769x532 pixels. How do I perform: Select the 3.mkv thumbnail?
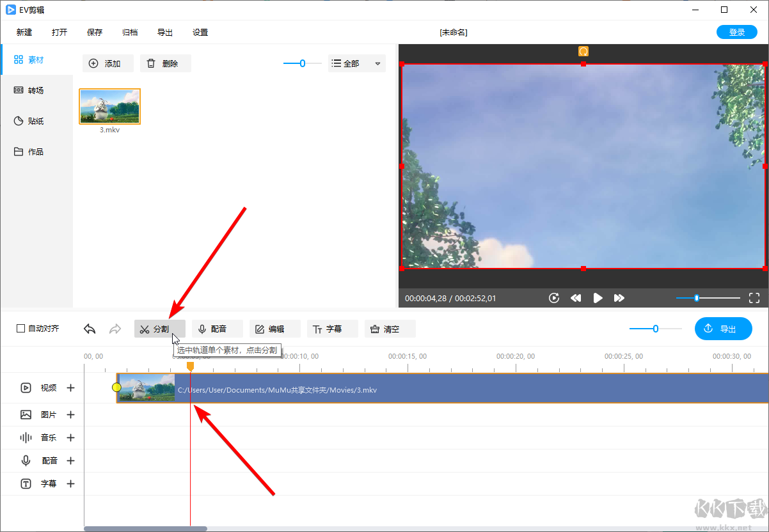pos(109,106)
